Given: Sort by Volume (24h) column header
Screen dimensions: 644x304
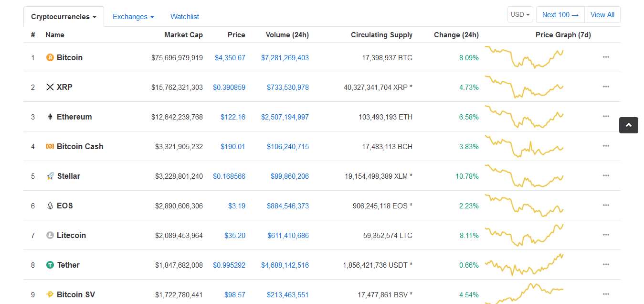Looking at the screenshot, I should click(x=287, y=35).
